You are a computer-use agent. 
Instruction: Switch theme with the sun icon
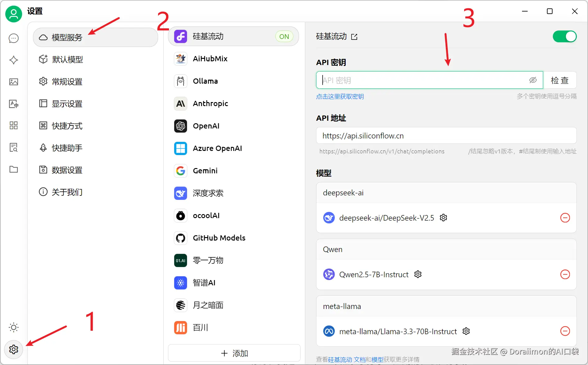(14, 327)
